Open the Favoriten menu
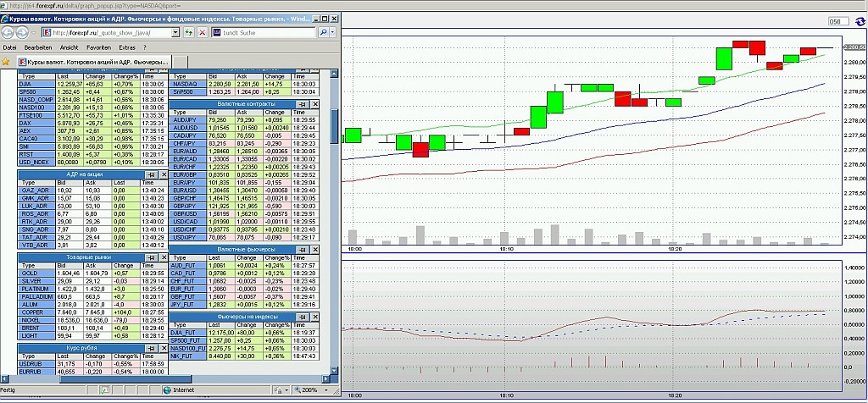868x403 pixels. tap(98, 47)
